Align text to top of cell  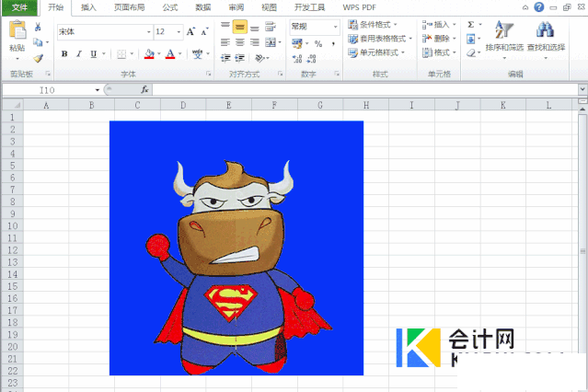tap(225, 26)
